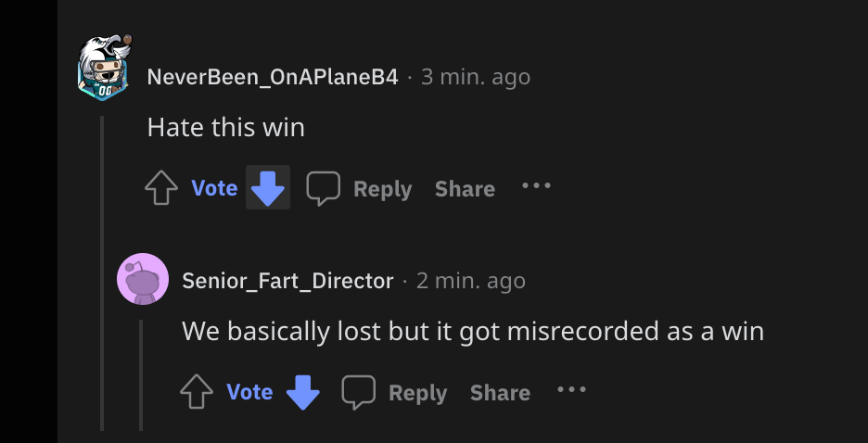This screenshot has height=443, width=868.
Task: Click the reply speech bubble under "Hate this win"
Action: [325, 188]
